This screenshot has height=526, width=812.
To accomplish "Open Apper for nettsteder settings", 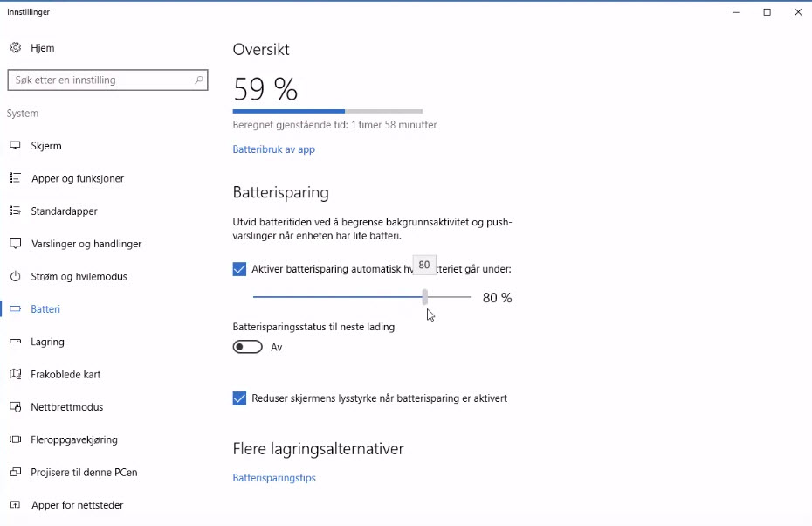I will tap(77, 505).
